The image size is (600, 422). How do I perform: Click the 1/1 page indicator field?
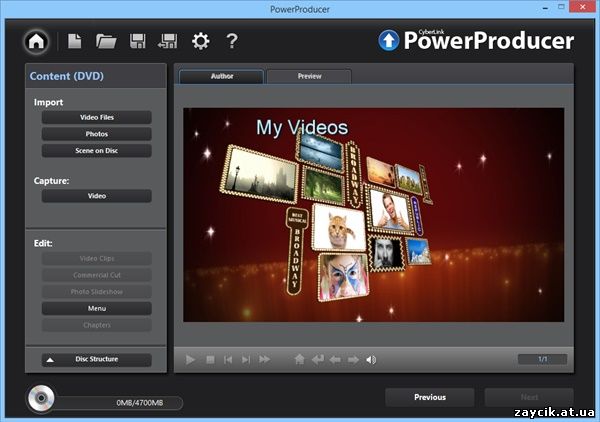pyautogui.click(x=542, y=359)
